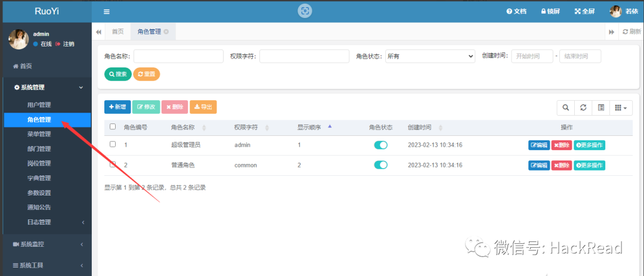The width and height of the screenshot is (644, 276).
Task: Click the 开始时间 date field
Action: (532, 56)
